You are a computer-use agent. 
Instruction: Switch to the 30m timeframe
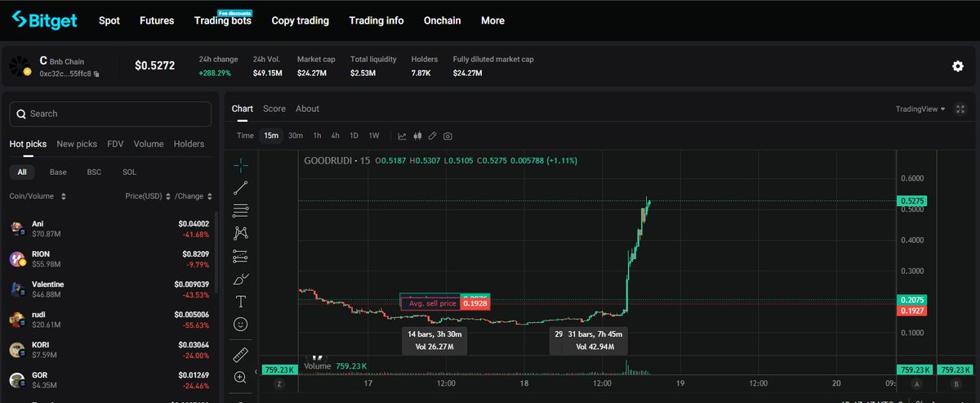click(296, 136)
